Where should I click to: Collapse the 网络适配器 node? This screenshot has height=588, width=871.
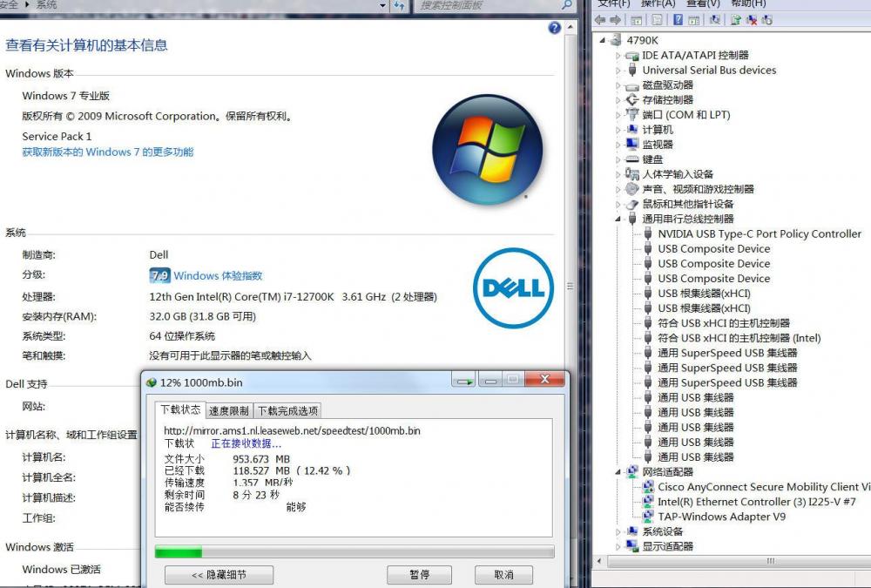tap(618, 472)
